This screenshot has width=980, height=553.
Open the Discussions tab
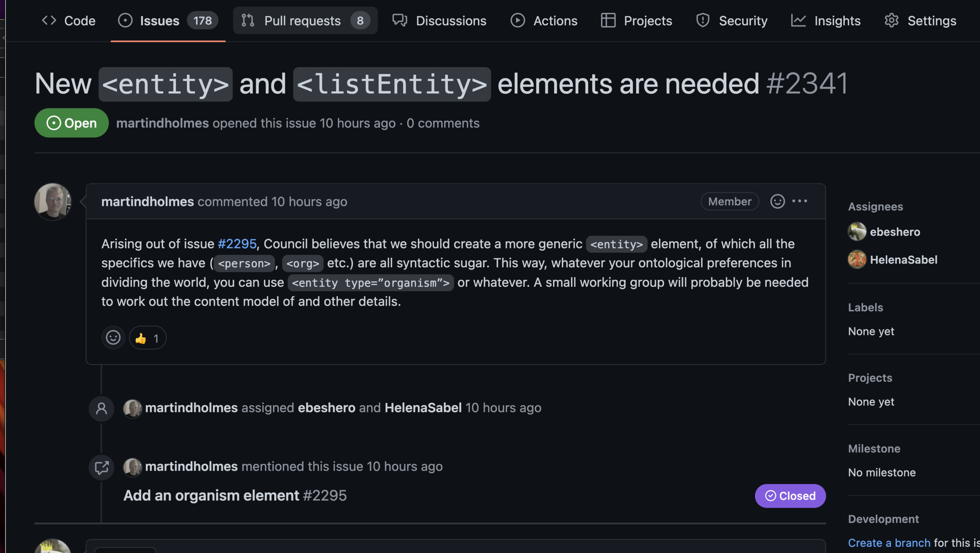(x=439, y=20)
